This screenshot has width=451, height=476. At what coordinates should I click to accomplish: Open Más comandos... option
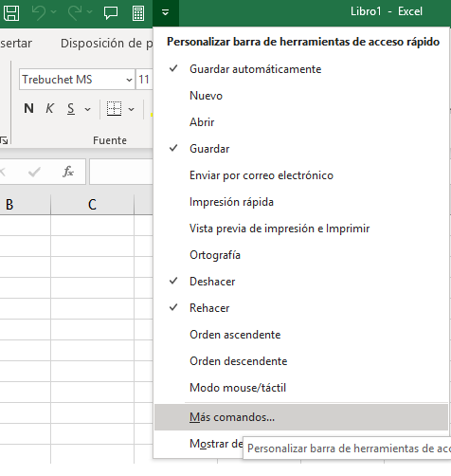tap(301, 417)
